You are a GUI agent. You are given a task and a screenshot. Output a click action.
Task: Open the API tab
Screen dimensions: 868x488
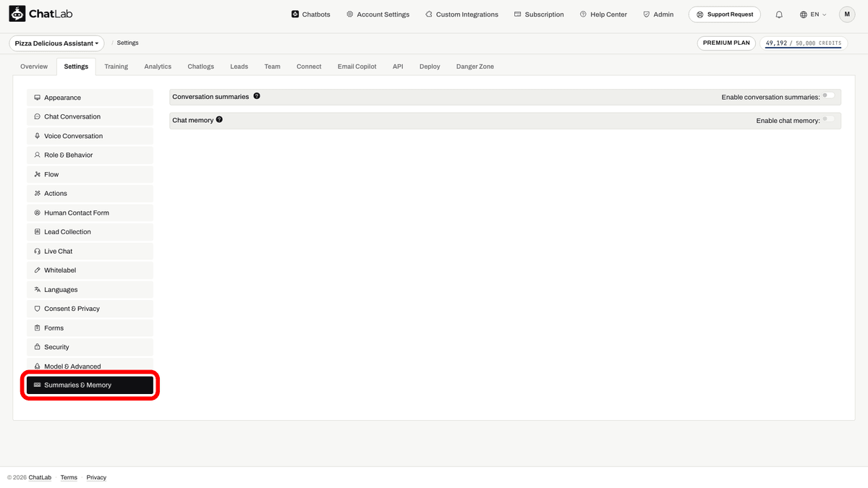(398, 67)
